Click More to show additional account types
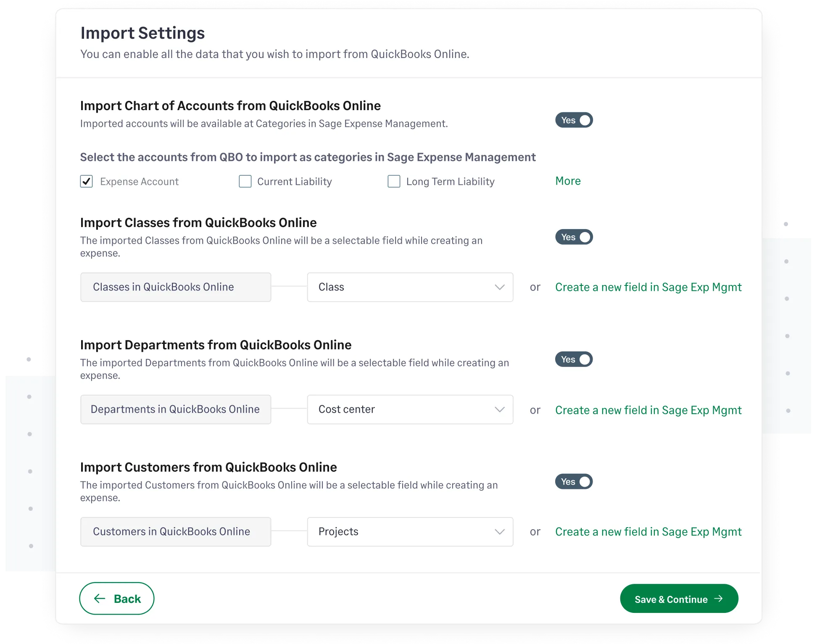Image resolution: width=817 pixels, height=644 pixels. tap(568, 181)
